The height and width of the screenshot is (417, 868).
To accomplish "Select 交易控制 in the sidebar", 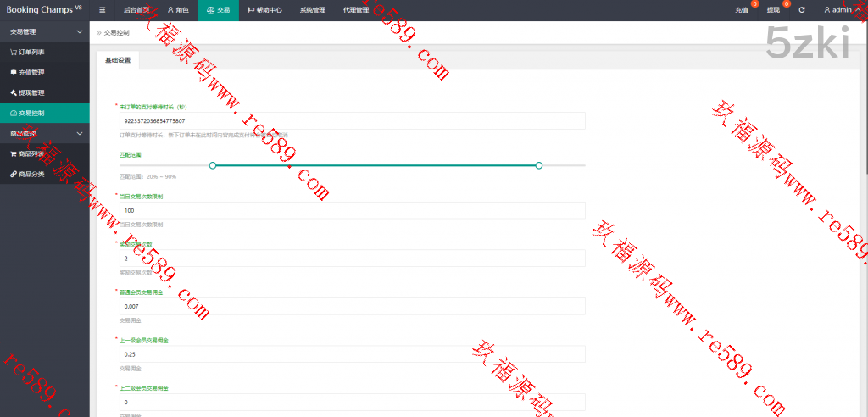I will pyautogui.click(x=44, y=113).
